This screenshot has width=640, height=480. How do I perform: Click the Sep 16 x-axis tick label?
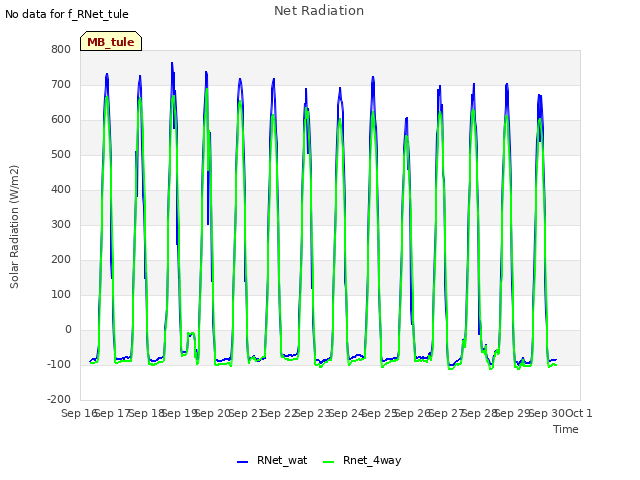pyautogui.click(x=79, y=413)
